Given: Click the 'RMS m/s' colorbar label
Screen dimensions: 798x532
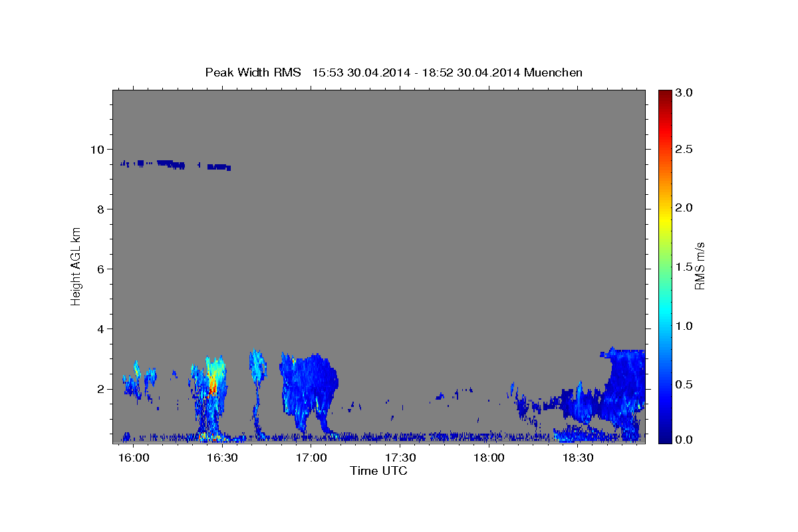Looking at the screenshot, I should [699, 266].
